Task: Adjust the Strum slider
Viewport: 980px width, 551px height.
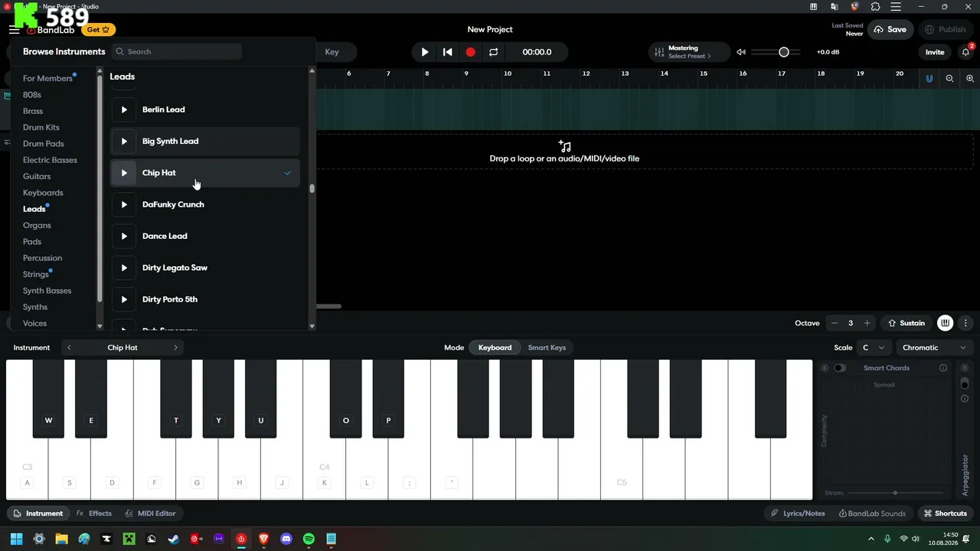Action: click(895, 493)
